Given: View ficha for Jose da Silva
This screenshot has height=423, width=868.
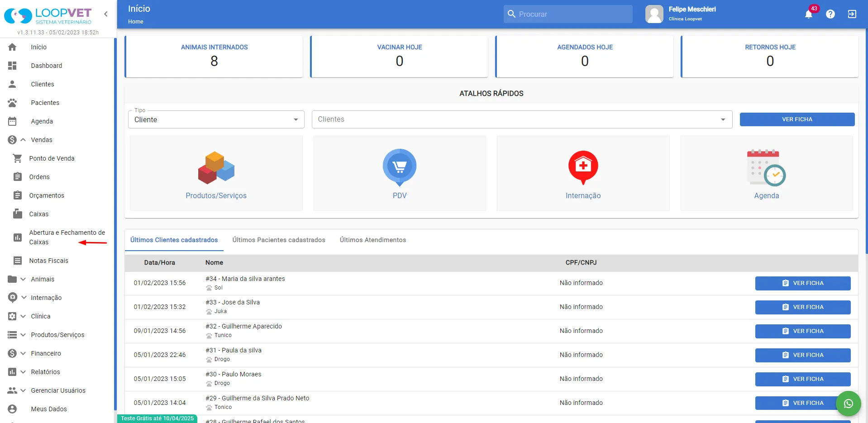Looking at the screenshot, I should pyautogui.click(x=803, y=307).
